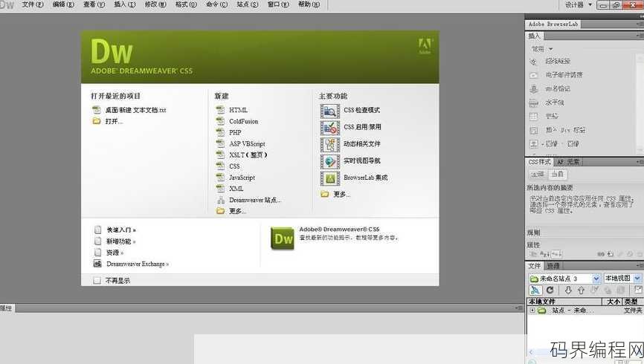Connect to remote host in Files panel
Image resolution: width=644 pixels, height=364 pixels.
pyautogui.click(x=535, y=290)
